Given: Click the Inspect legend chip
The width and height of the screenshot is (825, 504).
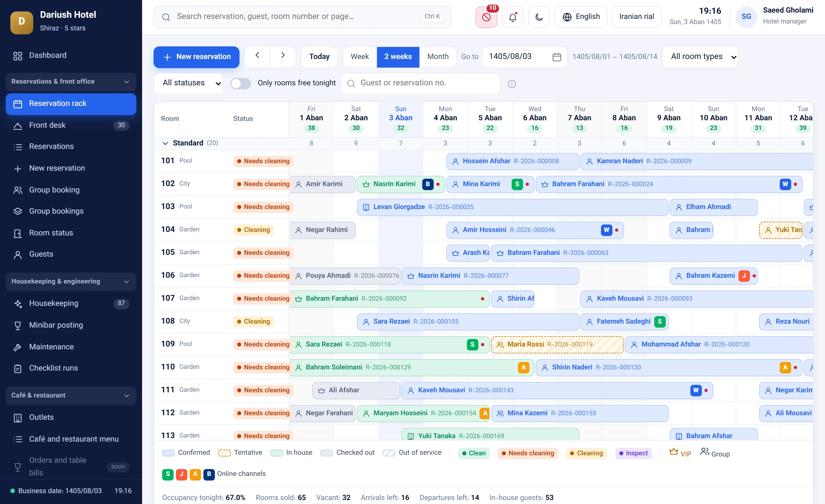Looking at the screenshot, I should click(633, 454).
